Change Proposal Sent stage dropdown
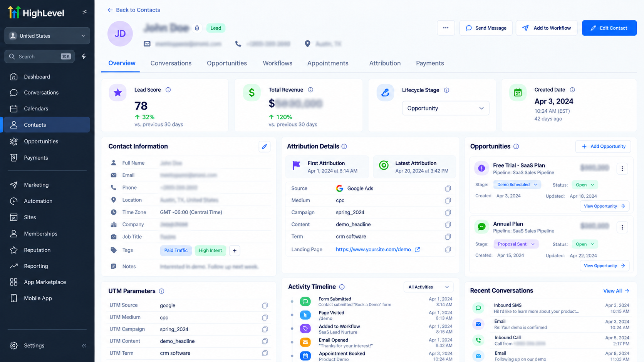Viewport: 644px width, 362px height. point(516,244)
